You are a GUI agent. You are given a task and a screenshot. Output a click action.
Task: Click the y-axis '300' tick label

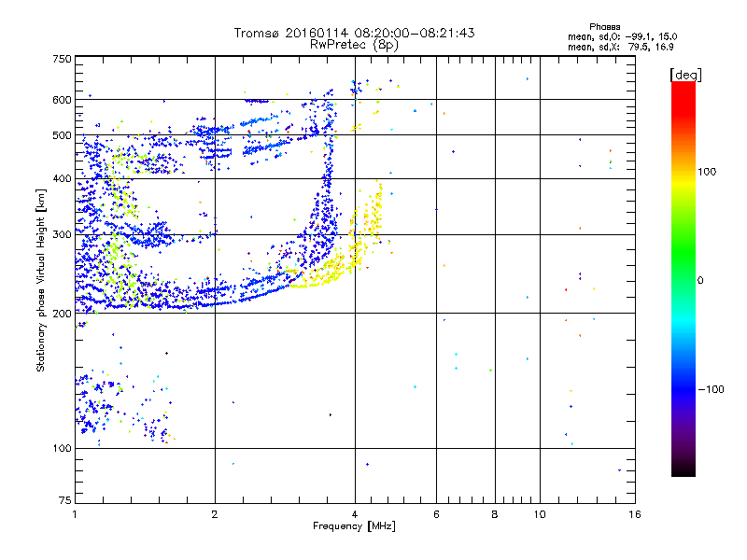click(x=62, y=234)
